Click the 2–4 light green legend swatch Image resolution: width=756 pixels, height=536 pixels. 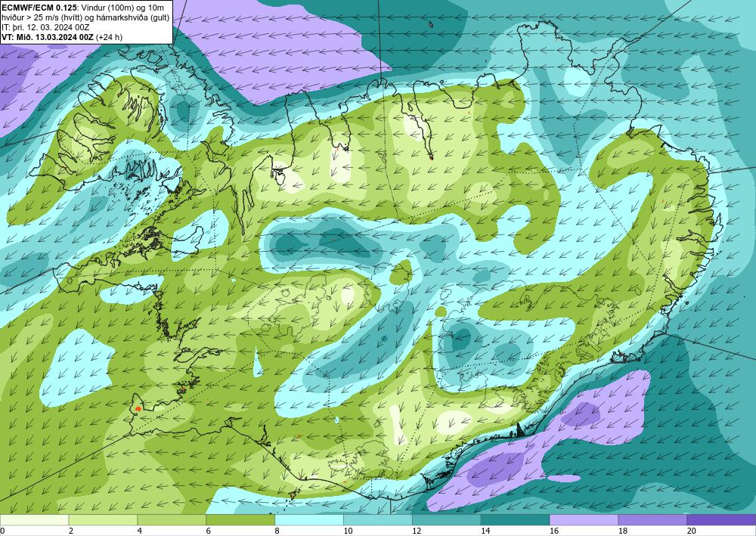[x=103, y=520]
